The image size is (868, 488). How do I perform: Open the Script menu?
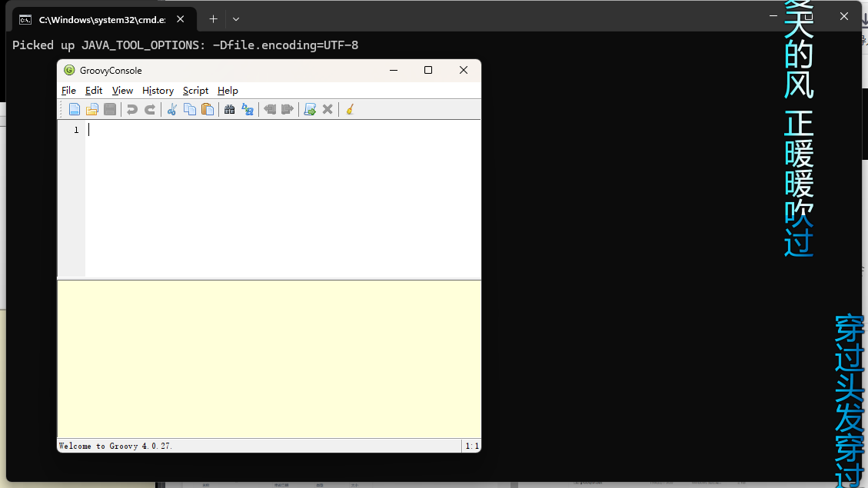pos(195,91)
